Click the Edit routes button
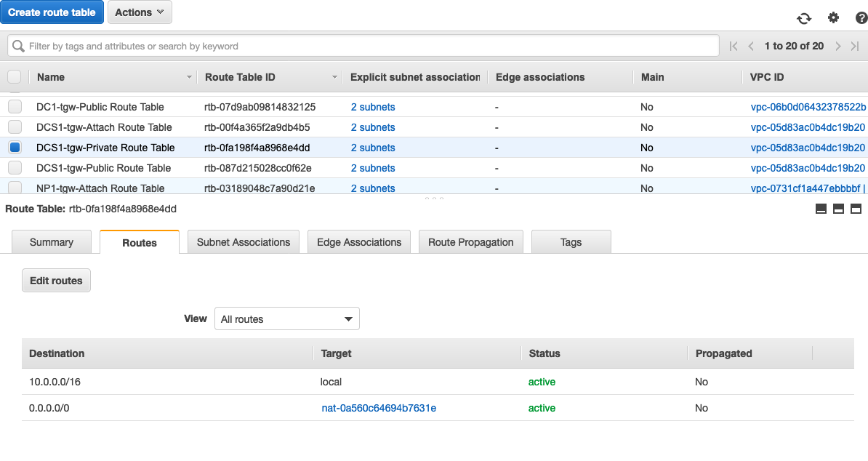868x461 pixels. pyautogui.click(x=56, y=281)
